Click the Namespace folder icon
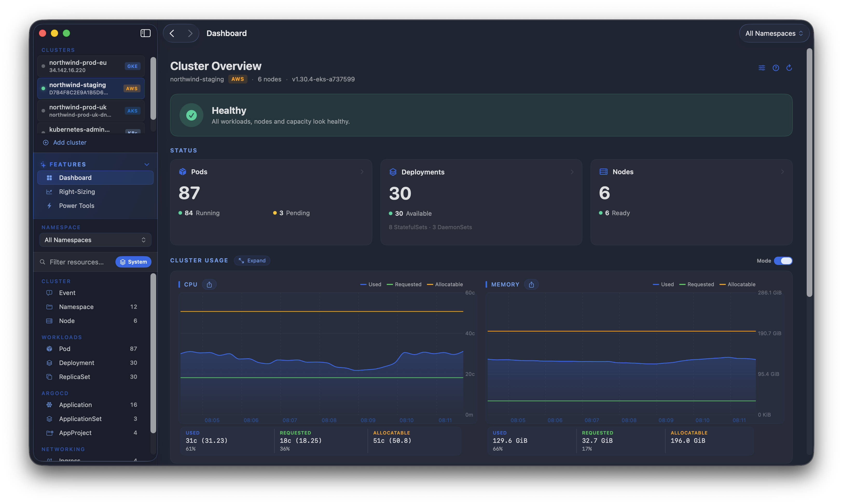The height and width of the screenshot is (504, 843). (x=49, y=307)
